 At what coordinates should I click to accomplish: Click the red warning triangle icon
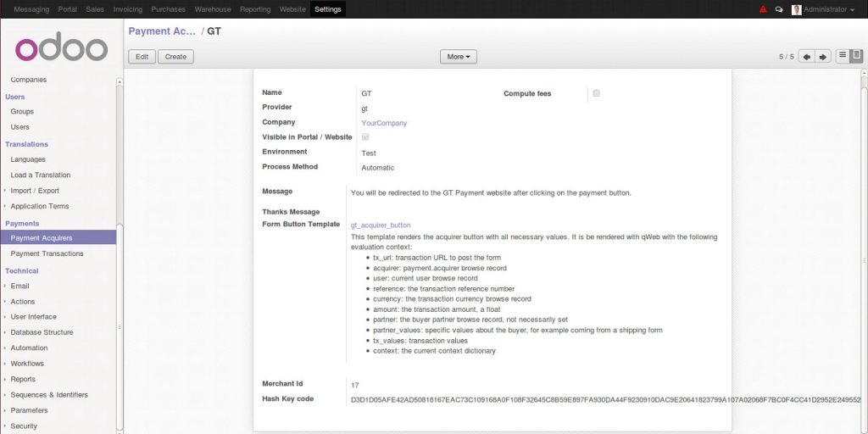(763, 9)
